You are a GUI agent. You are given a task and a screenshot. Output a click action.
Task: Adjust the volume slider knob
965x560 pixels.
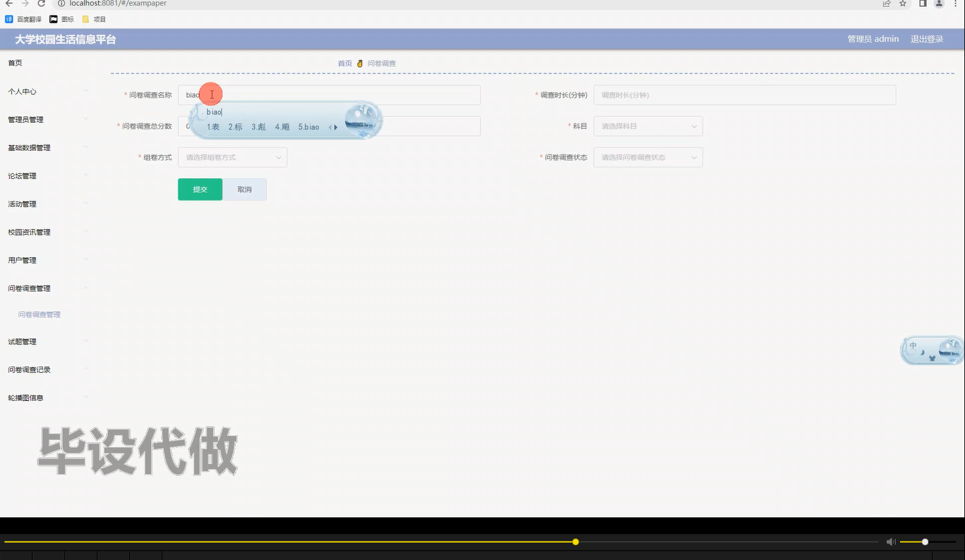(x=925, y=542)
